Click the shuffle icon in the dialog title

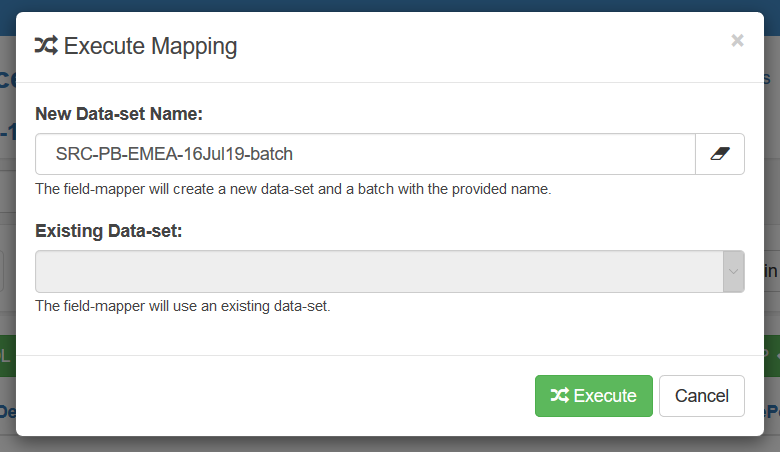point(46,45)
